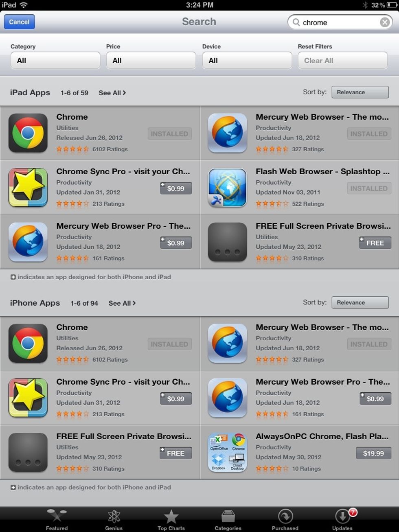Open the Category filter dropdown
399x532 pixels.
click(x=55, y=60)
